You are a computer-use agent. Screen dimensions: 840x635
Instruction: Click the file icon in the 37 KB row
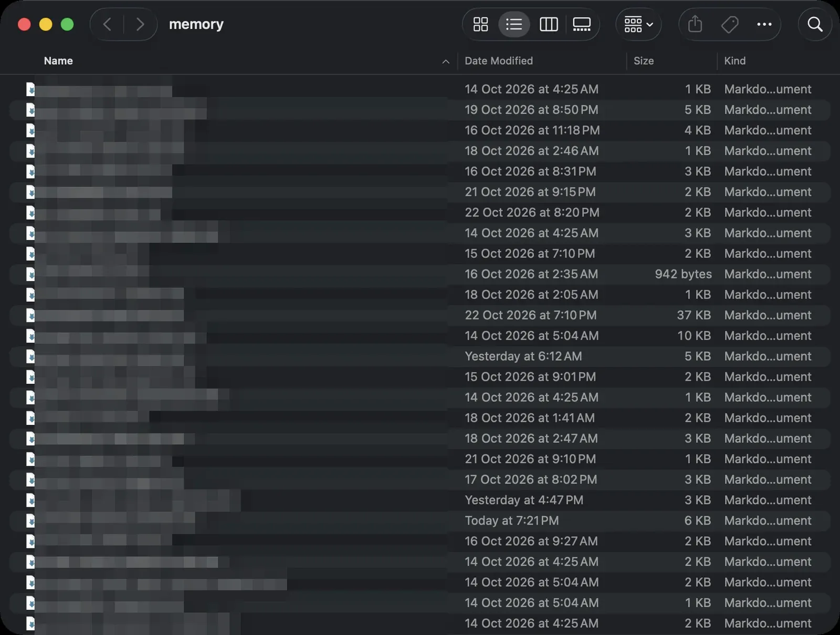tap(30, 315)
